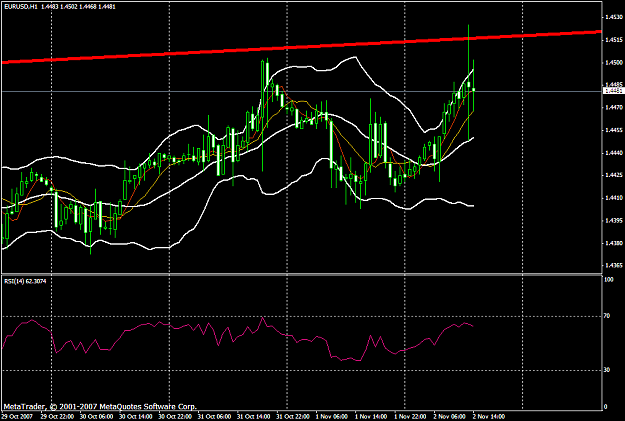
Task: Click the RSI 30 level label
Action: click(607, 370)
